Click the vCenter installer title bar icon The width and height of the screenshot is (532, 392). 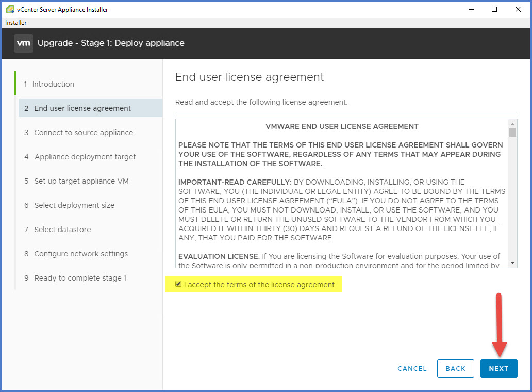10,9
